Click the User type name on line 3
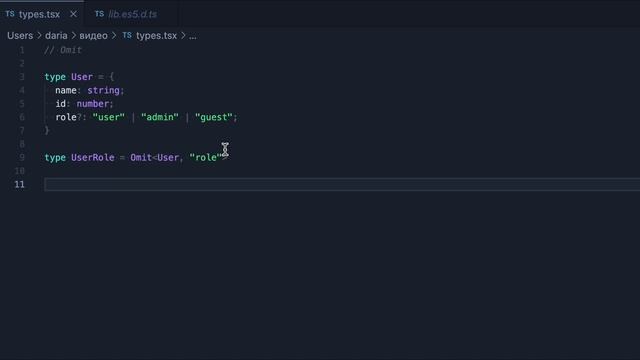The image size is (640, 360). [82, 77]
